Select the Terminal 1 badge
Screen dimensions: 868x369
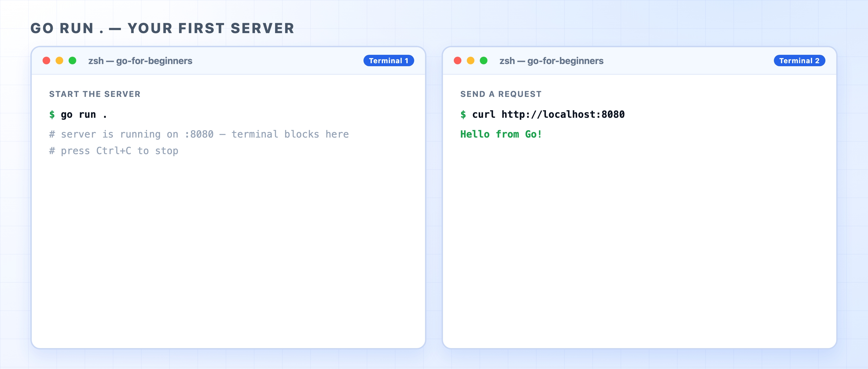coord(388,61)
